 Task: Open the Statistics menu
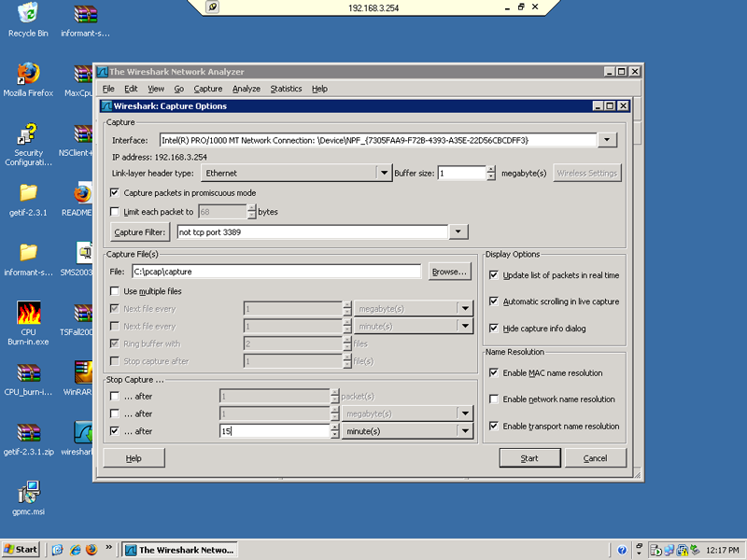click(x=286, y=89)
